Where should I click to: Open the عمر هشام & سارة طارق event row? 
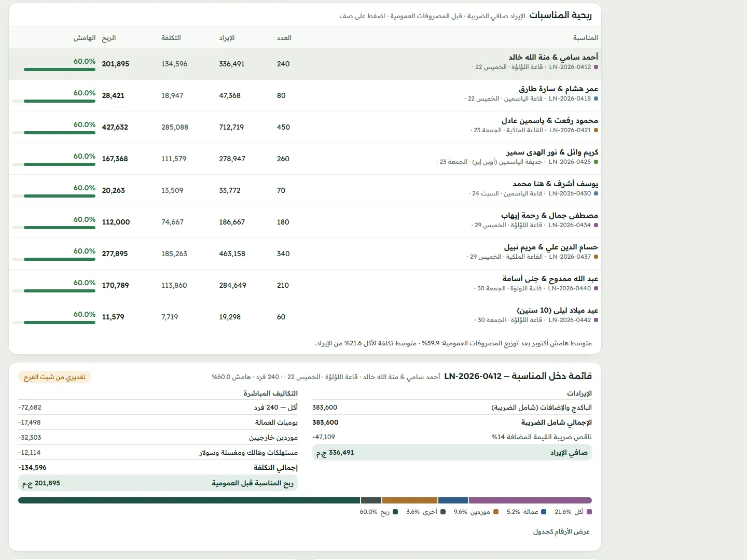[305, 95]
